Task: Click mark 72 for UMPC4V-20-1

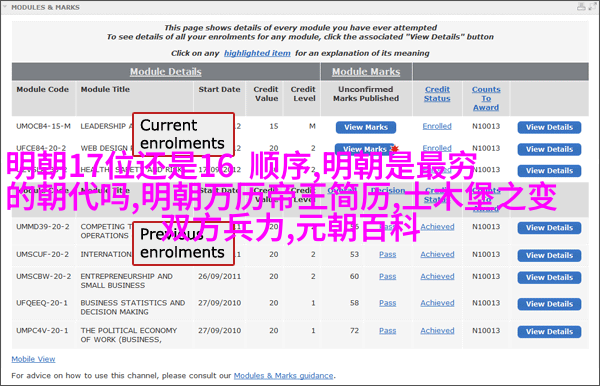Action: (x=355, y=331)
